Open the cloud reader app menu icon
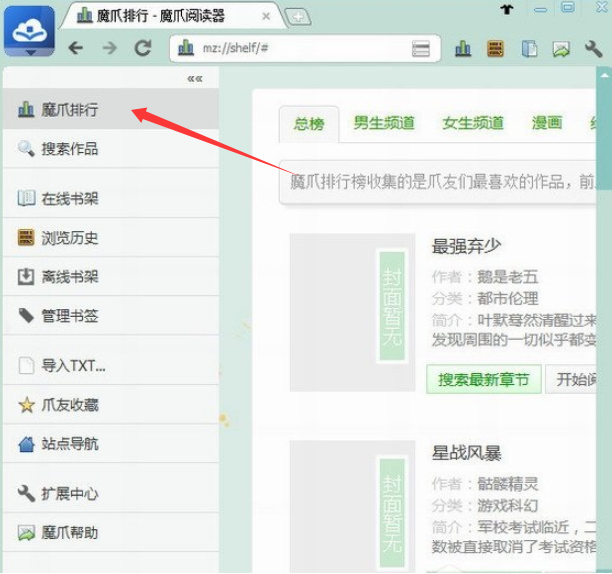 point(29,31)
